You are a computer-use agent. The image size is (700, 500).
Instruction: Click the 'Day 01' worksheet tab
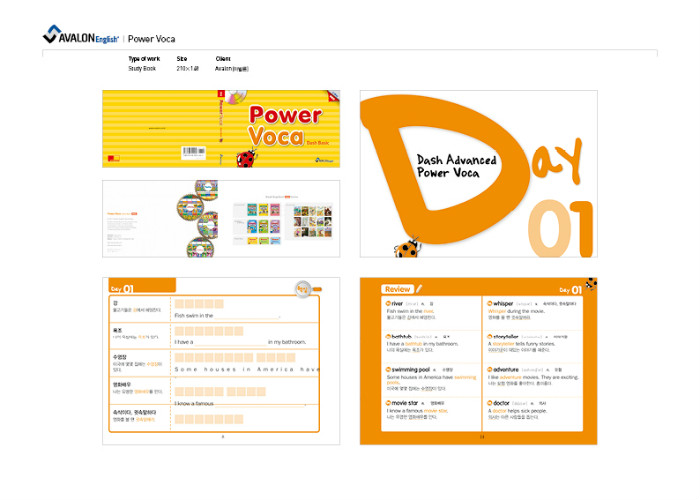[x=123, y=289]
